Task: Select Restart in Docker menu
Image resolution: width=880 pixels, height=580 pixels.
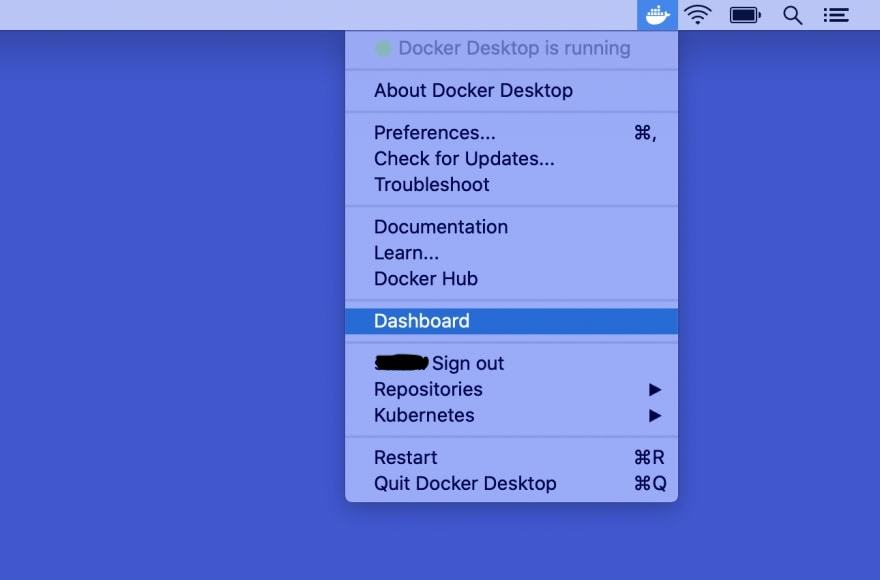Action: coord(511,457)
